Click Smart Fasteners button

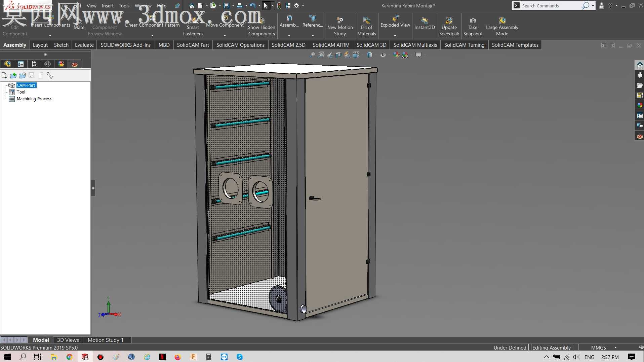[193, 27]
